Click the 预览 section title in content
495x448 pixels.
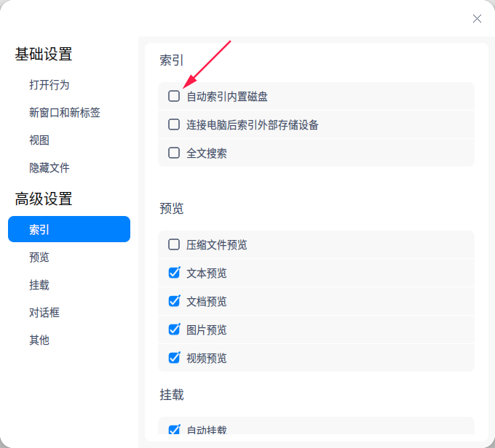(171, 209)
